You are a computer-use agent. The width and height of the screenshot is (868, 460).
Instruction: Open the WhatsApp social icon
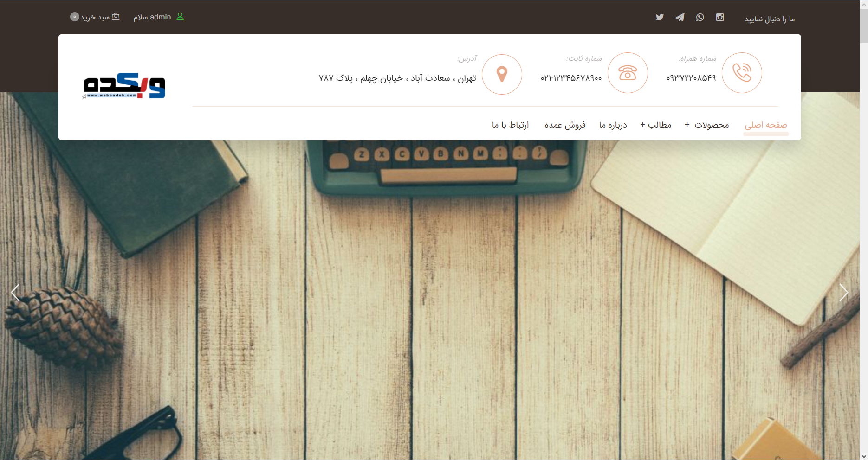700,17
